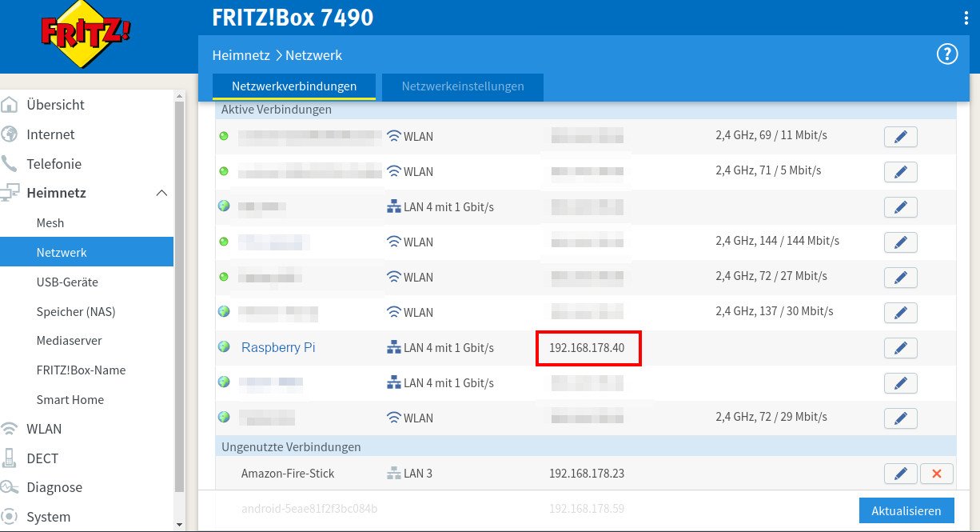The height and width of the screenshot is (532, 980).
Task: Remove Amazon-Fire-Stick with the red X
Action: coord(936,473)
